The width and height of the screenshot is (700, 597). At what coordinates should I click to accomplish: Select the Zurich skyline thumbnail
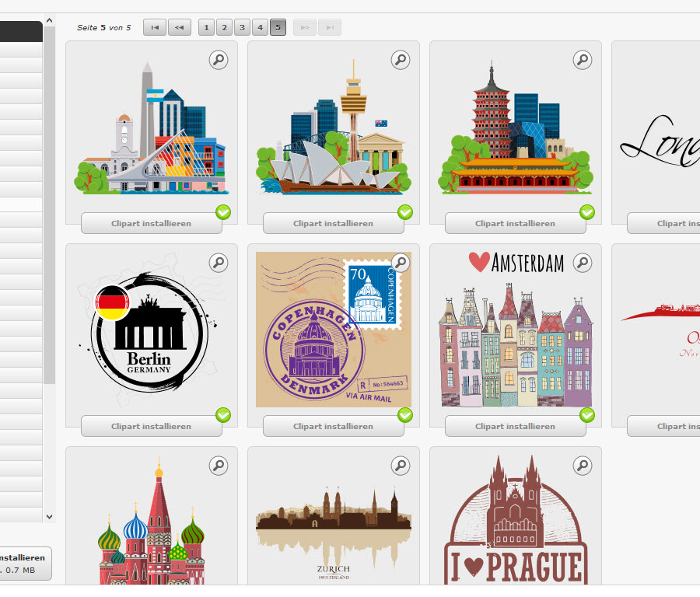[x=334, y=531]
